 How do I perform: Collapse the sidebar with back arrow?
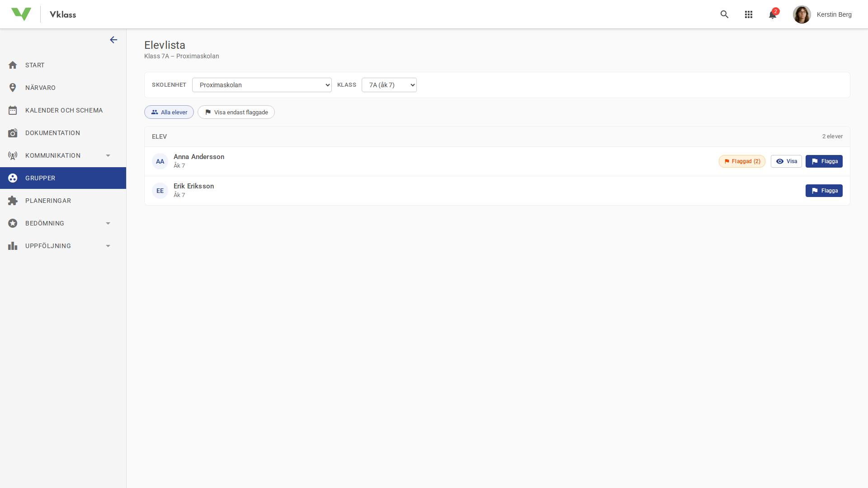[x=113, y=40]
